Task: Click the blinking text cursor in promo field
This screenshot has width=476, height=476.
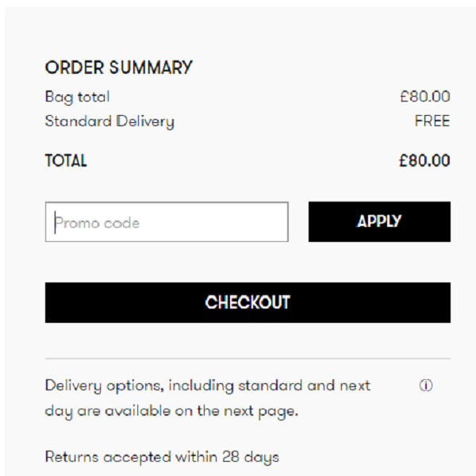Action: tap(55, 222)
